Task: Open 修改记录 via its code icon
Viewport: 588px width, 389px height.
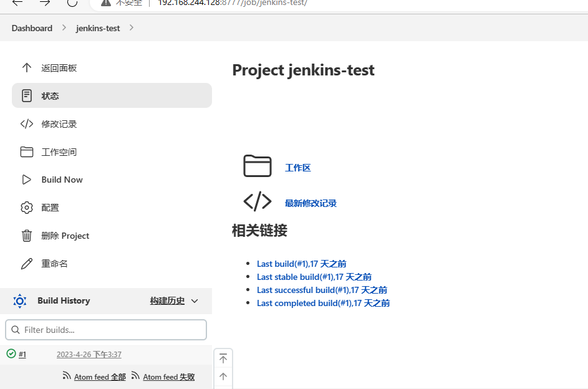Action: pos(26,123)
